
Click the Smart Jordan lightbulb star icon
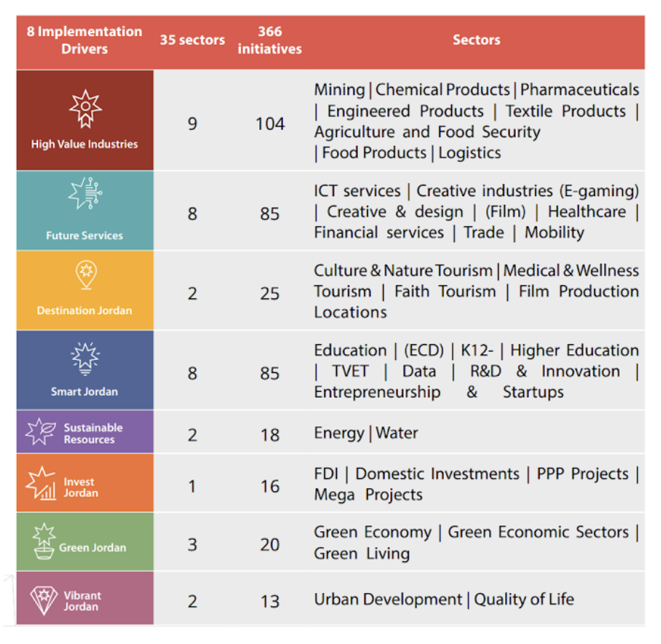pyautogui.click(x=85, y=358)
